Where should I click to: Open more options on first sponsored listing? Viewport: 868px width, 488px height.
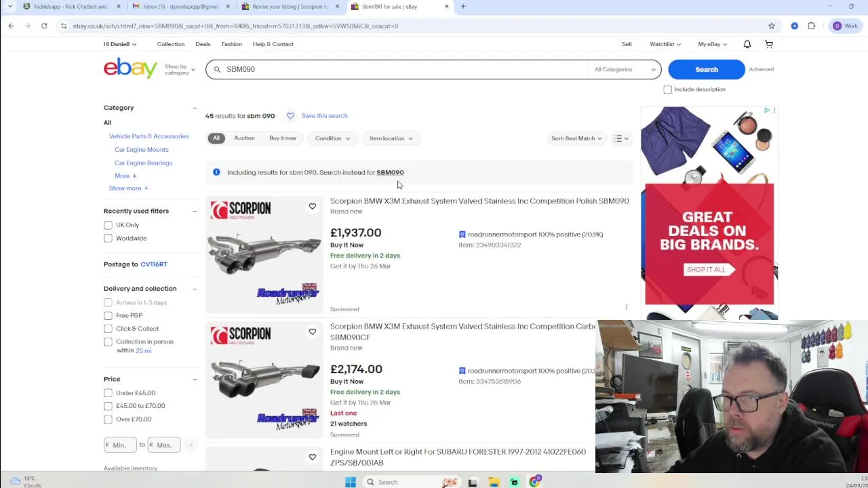pos(626,307)
